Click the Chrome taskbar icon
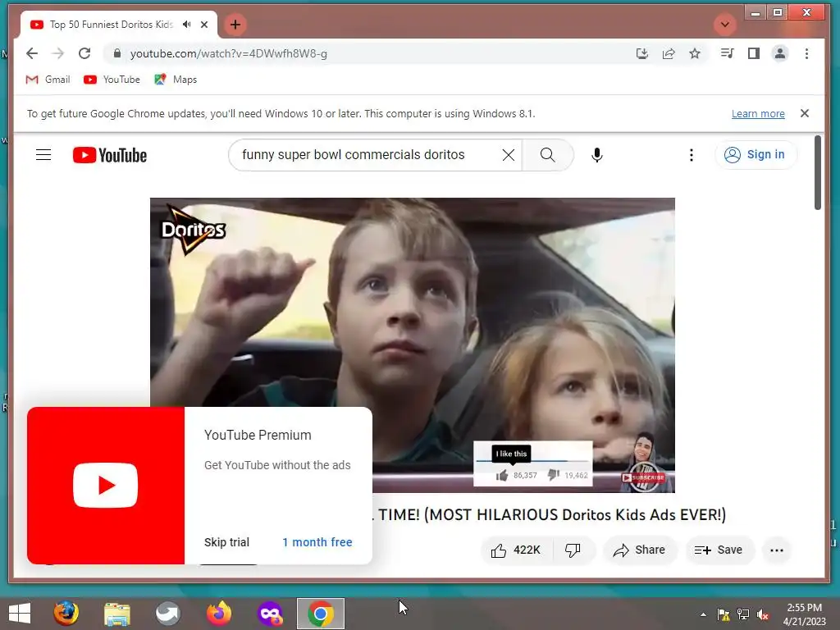Viewport: 840px width, 630px height. coord(321,614)
